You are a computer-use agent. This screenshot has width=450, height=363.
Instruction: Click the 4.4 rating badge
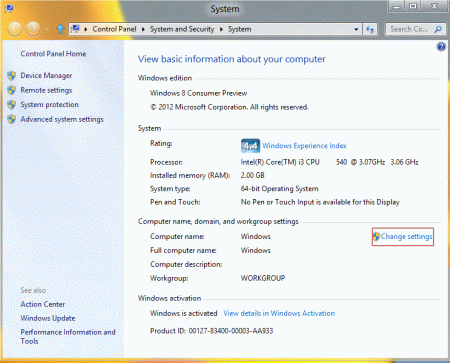tap(250, 146)
